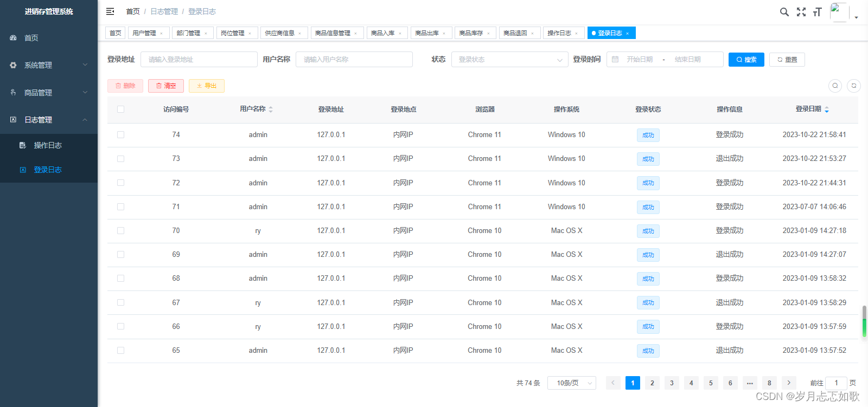
Task: Click the blue 搜索 button
Action: (746, 60)
